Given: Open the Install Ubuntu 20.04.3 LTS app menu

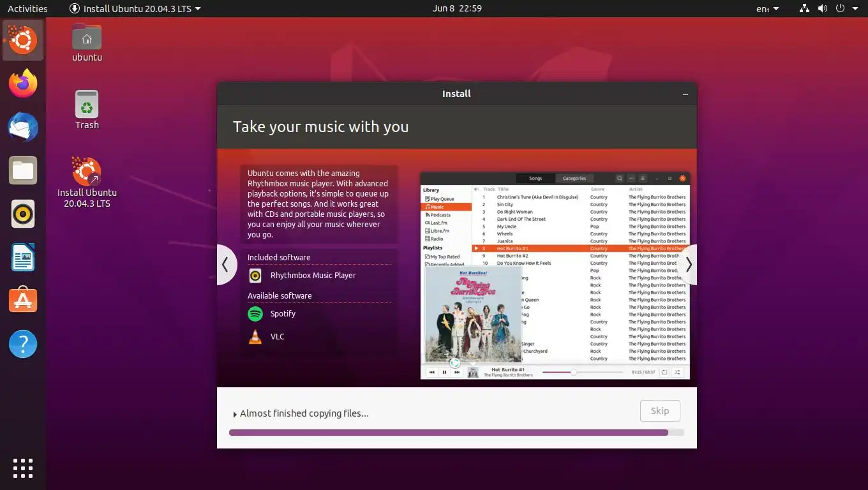Looking at the screenshot, I should [135, 8].
